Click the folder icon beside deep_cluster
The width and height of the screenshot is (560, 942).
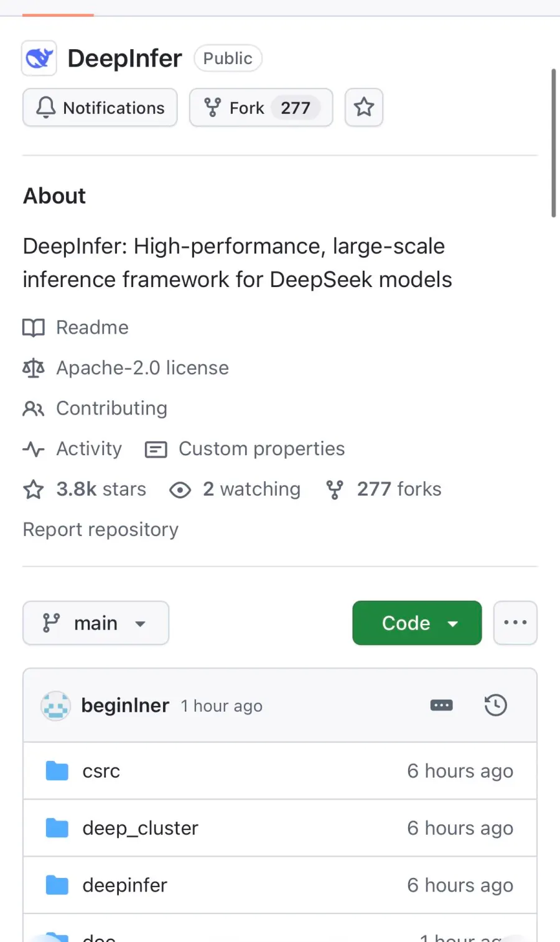[57, 828]
